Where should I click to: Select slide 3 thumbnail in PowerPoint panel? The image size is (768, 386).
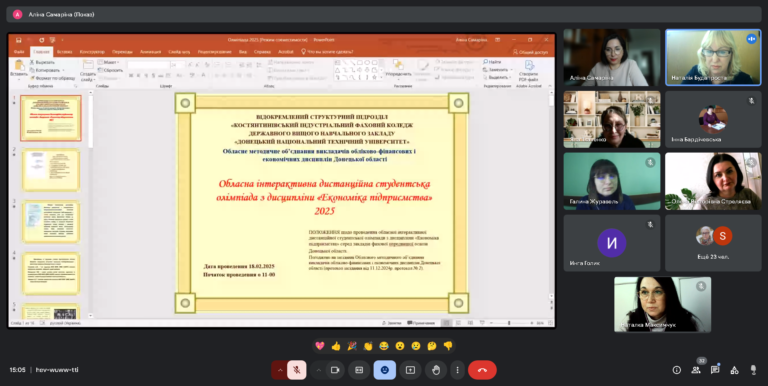[50, 221]
